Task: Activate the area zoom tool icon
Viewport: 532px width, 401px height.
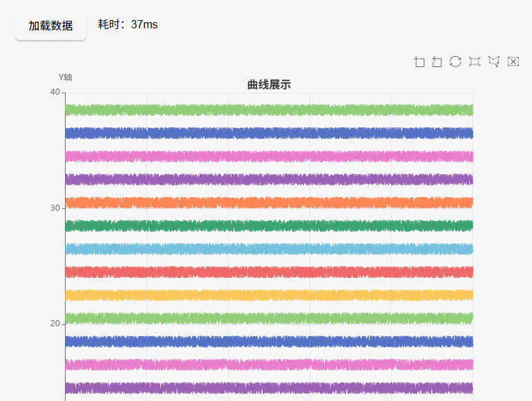Action: pos(419,62)
